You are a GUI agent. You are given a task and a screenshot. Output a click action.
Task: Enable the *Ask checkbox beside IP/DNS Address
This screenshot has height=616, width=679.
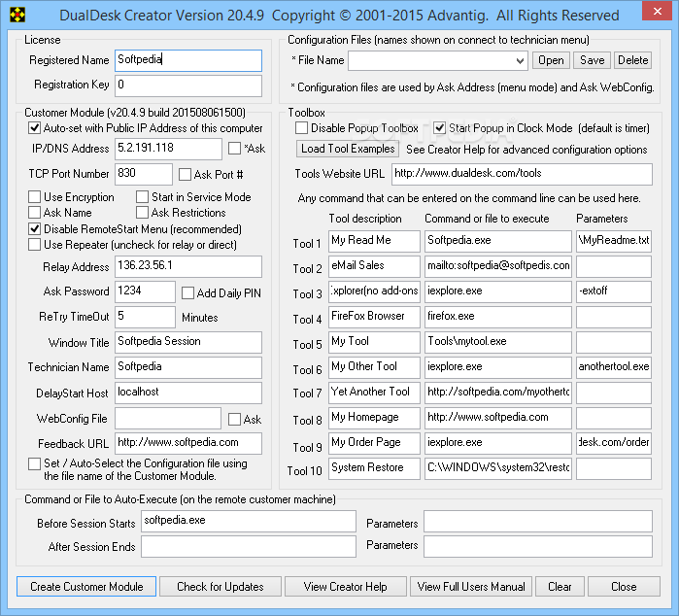point(234,149)
